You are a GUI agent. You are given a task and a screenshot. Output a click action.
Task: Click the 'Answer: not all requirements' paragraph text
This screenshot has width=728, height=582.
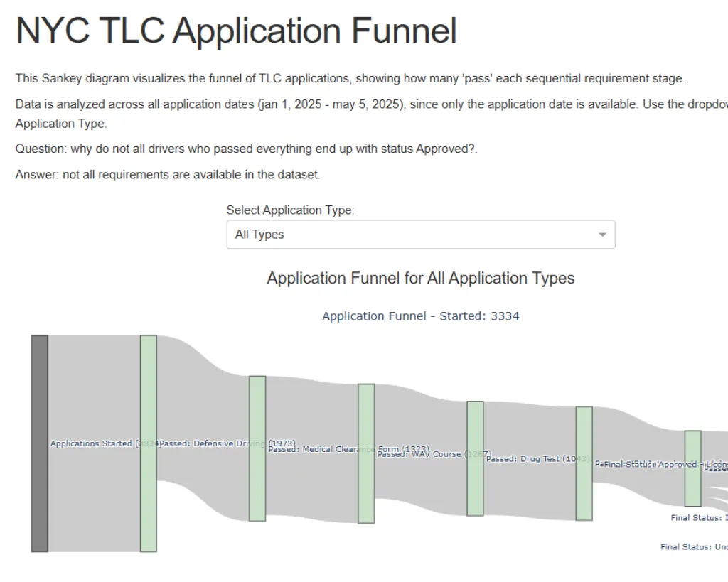click(168, 174)
